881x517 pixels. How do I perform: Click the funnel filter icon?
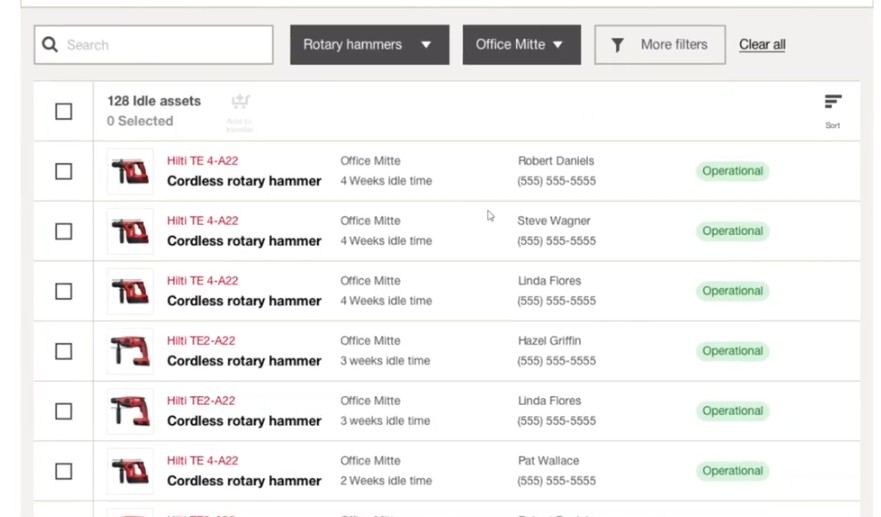[x=617, y=45]
